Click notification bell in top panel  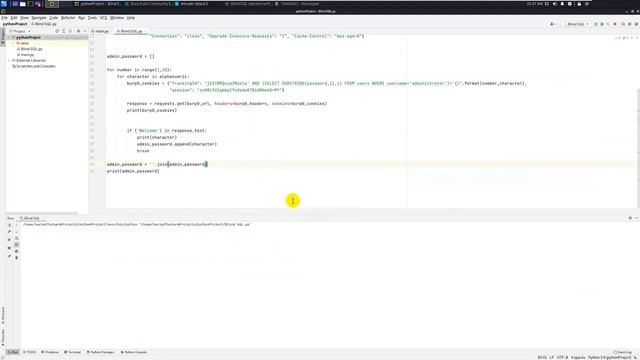click(x=562, y=4)
